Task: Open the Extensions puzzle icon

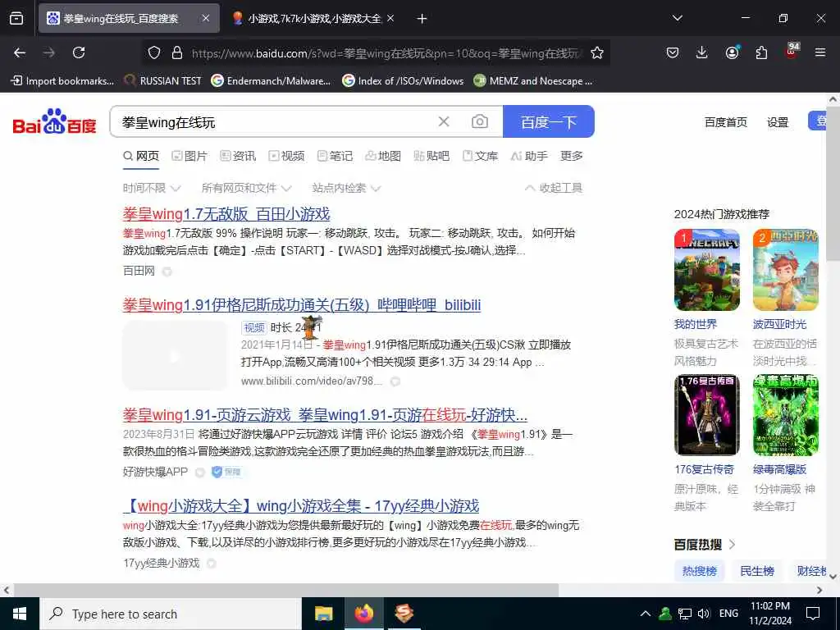Action: 761,52
